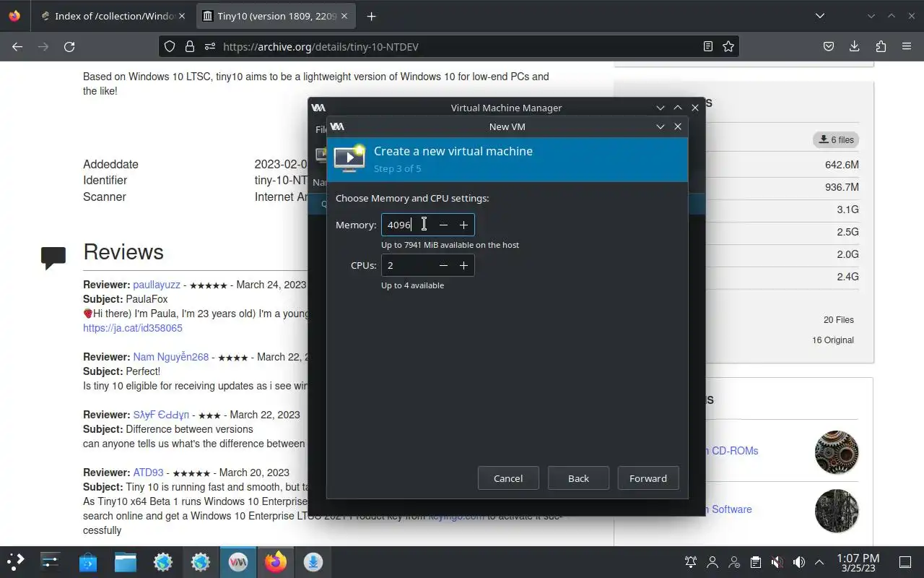Click the muted microphone tray icon
The width and height of the screenshot is (924, 578).
pyautogui.click(x=777, y=562)
